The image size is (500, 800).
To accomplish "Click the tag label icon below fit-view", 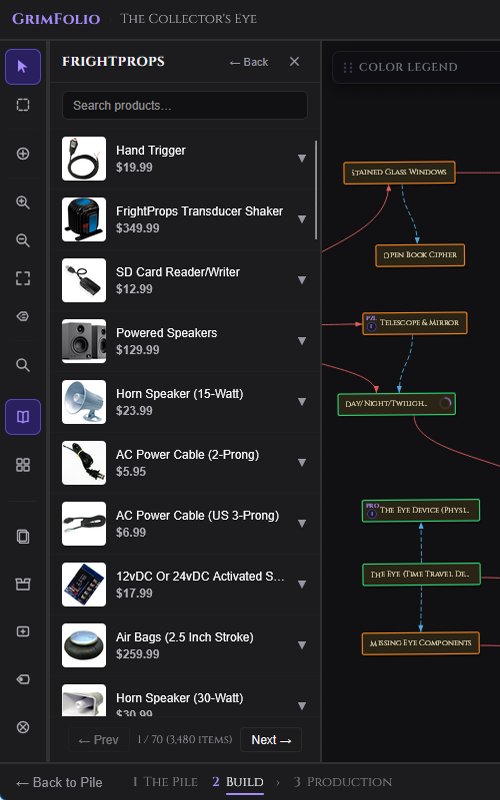I will tap(23, 316).
